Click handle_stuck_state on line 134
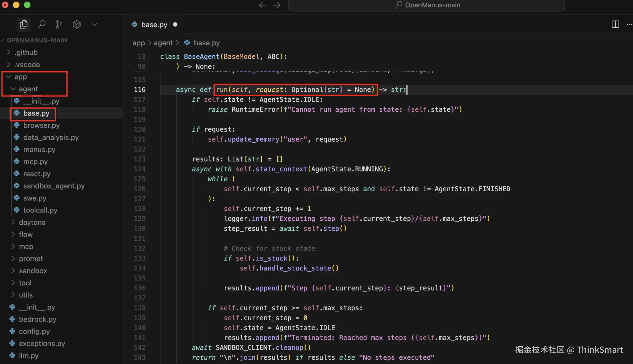 [x=295, y=268]
